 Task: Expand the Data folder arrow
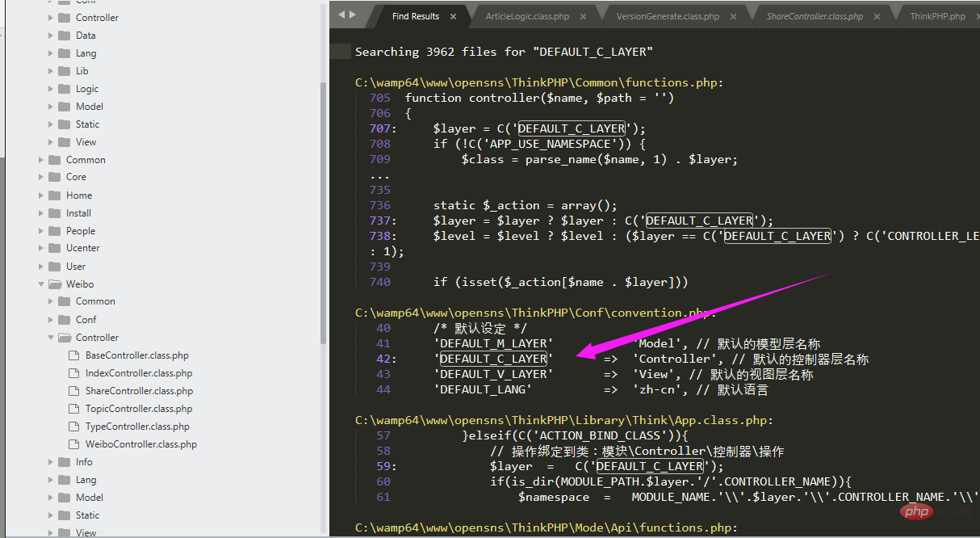(51, 36)
